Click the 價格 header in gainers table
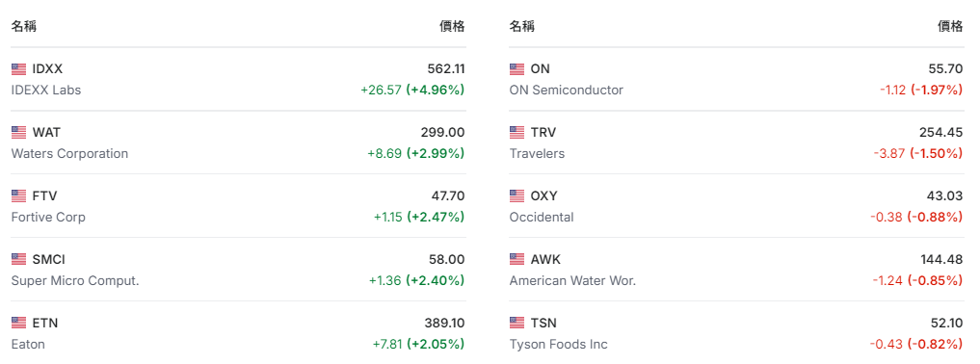 click(x=453, y=26)
